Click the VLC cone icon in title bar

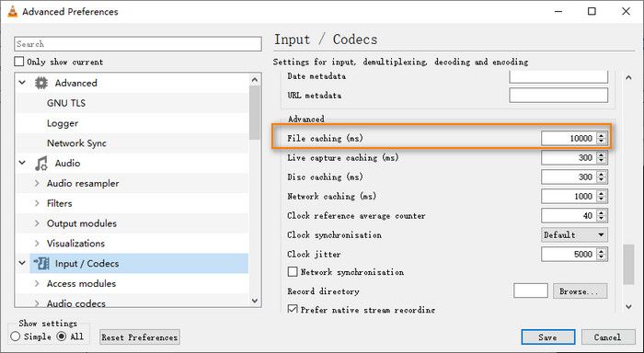pos(12,11)
